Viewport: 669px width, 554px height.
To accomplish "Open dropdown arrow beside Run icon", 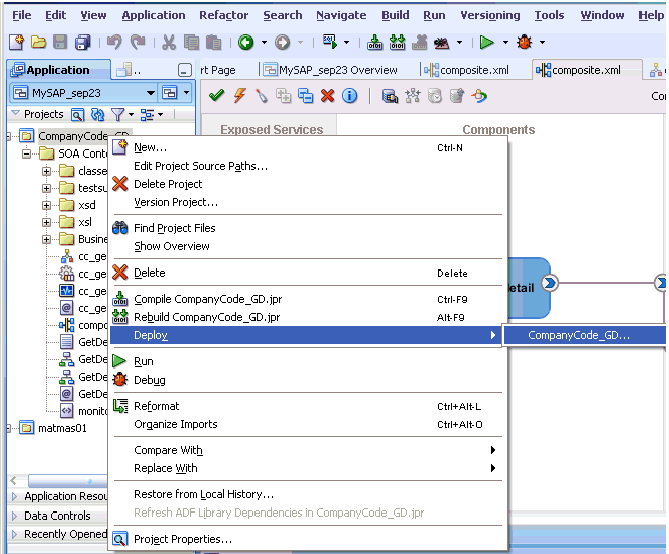I will (505, 42).
